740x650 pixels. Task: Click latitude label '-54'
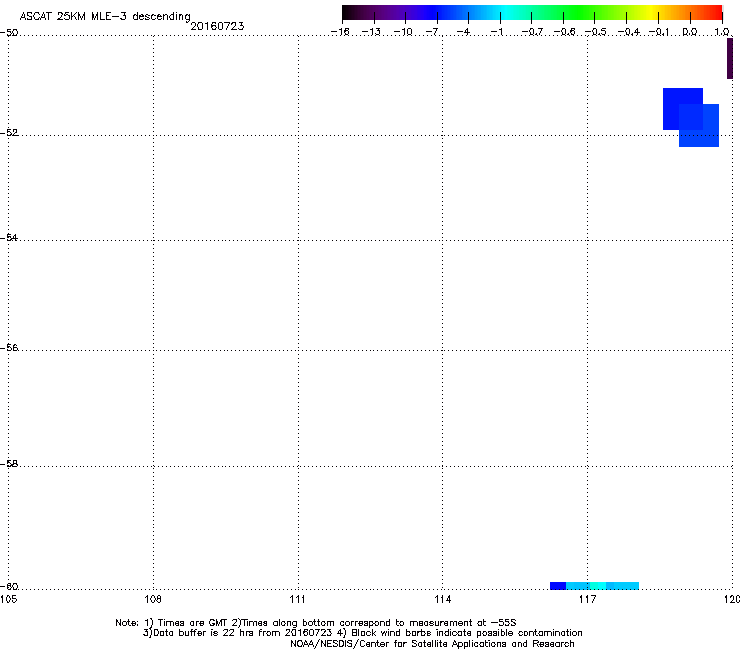9,237
